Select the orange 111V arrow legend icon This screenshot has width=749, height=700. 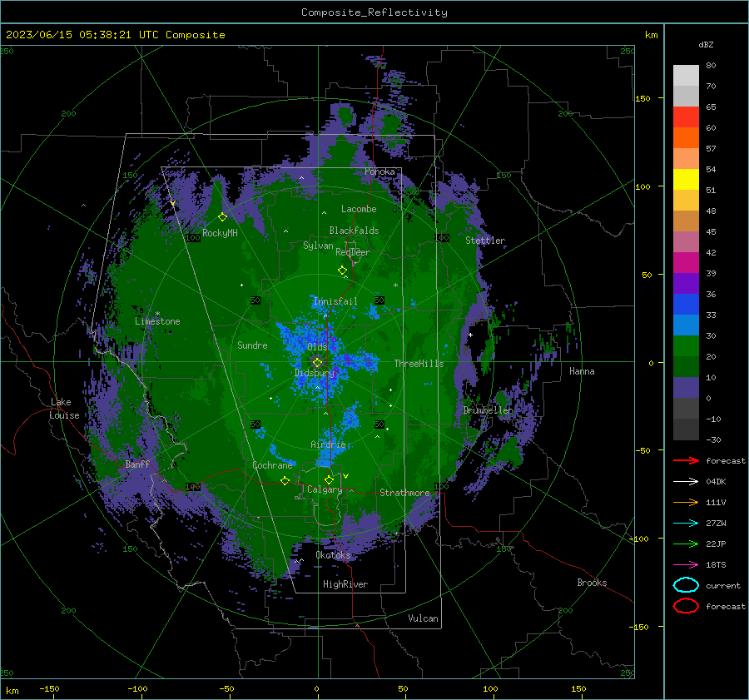[x=686, y=502]
